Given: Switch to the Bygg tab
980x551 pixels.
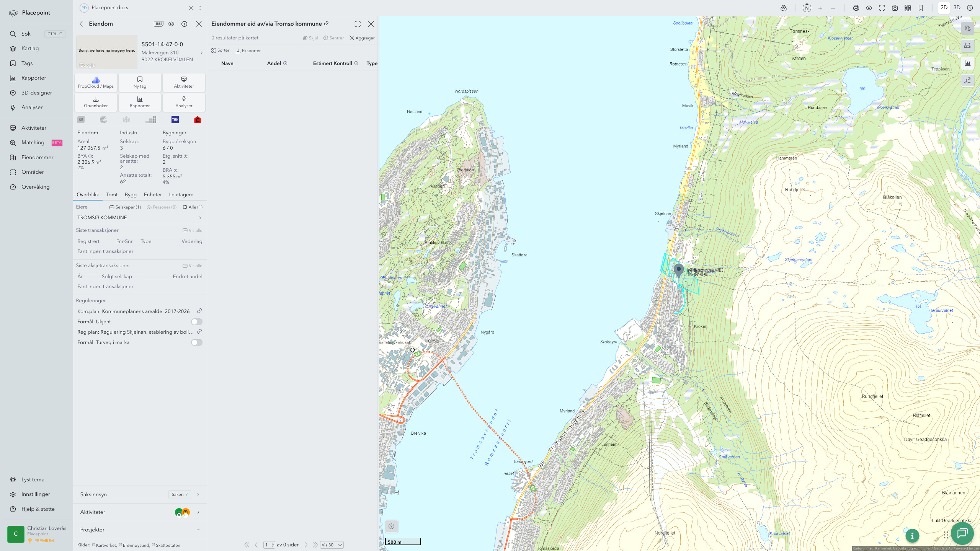Looking at the screenshot, I should pyautogui.click(x=131, y=195).
